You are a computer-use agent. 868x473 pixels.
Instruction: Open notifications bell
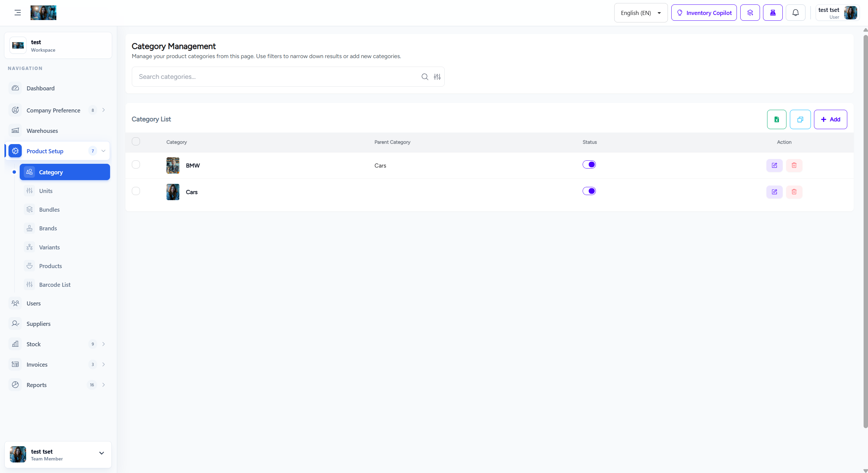(796, 13)
